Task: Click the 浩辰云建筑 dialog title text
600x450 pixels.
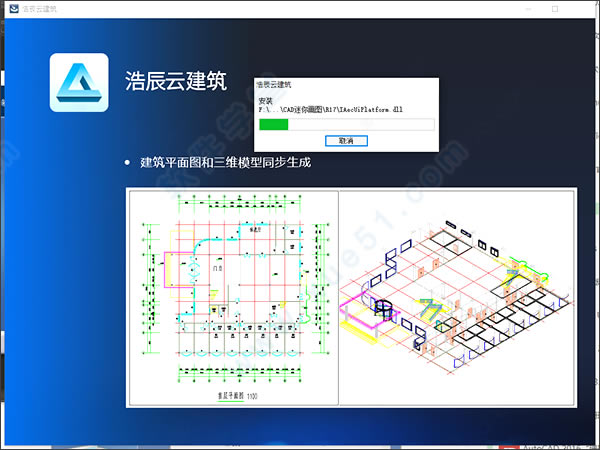Action: pos(274,85)
